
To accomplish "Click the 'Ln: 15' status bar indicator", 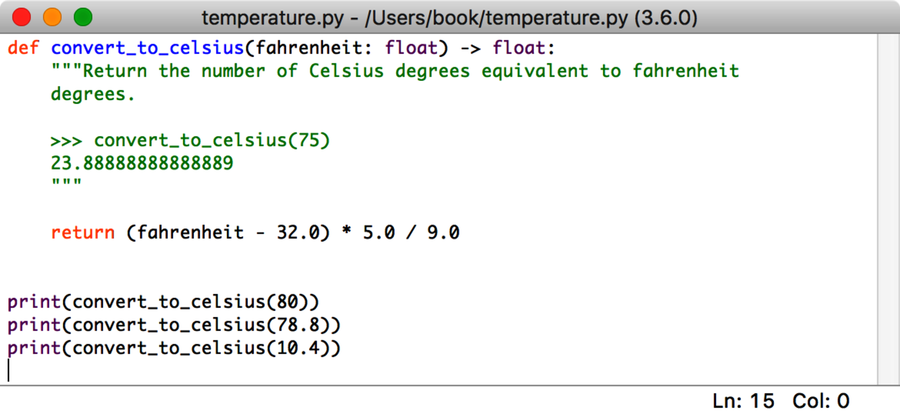I will pos(743,400).
